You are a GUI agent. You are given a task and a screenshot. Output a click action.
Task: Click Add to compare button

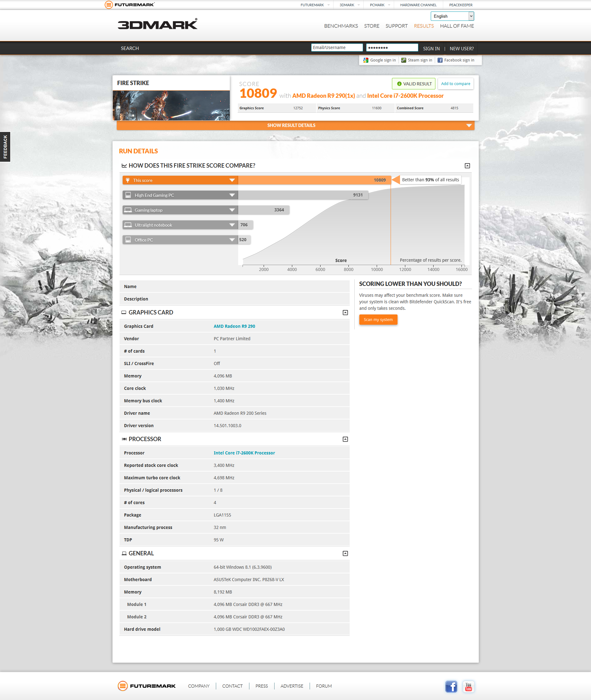pyautogui.click(x=455, y=84)
